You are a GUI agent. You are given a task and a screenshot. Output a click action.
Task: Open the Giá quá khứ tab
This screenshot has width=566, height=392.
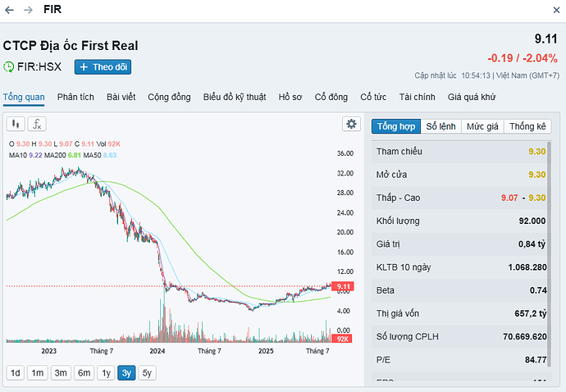(x=472, y=97)
